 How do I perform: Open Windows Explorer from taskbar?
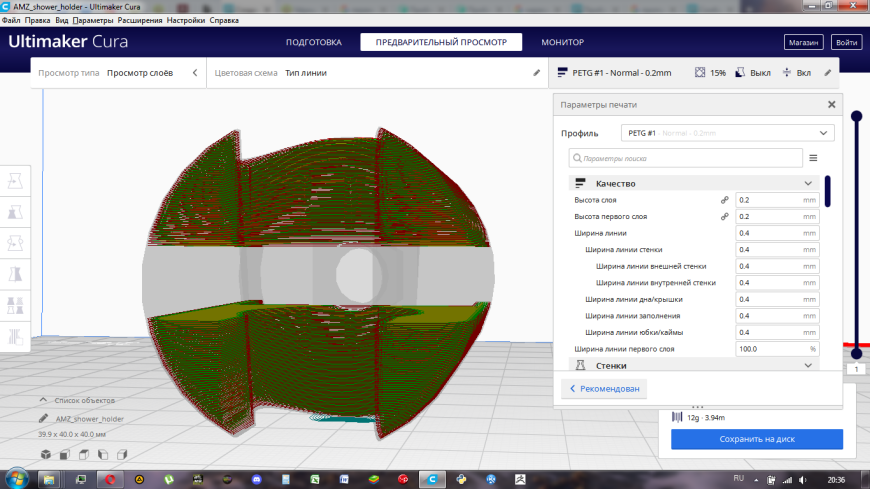(49, 479)
